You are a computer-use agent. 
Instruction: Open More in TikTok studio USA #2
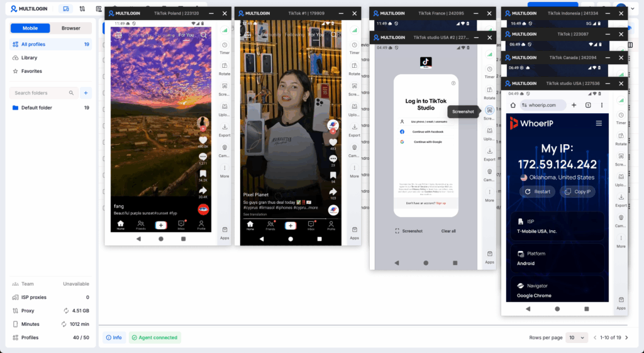489,195
